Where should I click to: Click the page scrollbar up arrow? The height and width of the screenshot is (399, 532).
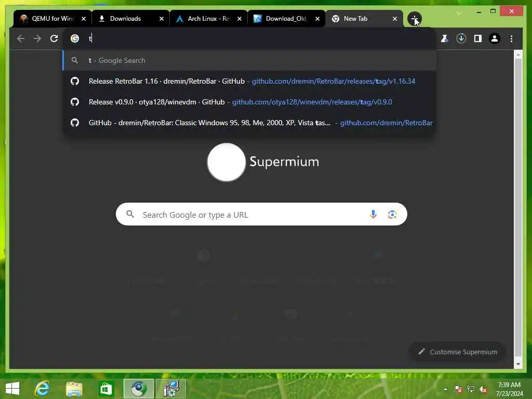pos(518,54)
